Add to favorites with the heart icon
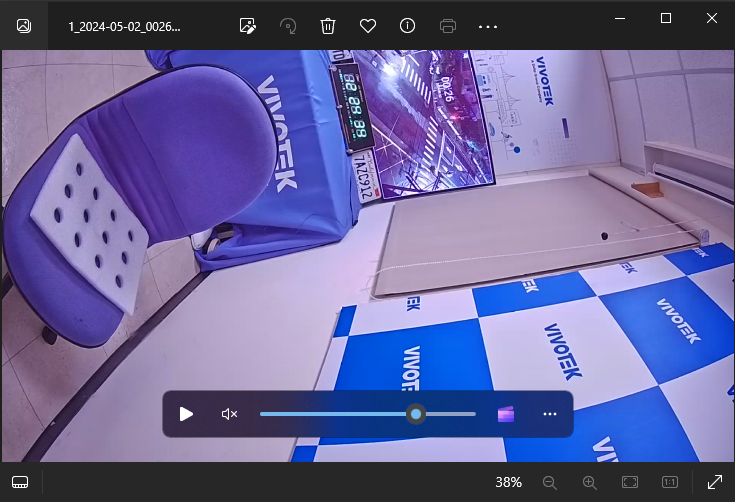This screenshot has width=735, height=502. (x=368, y=26)
